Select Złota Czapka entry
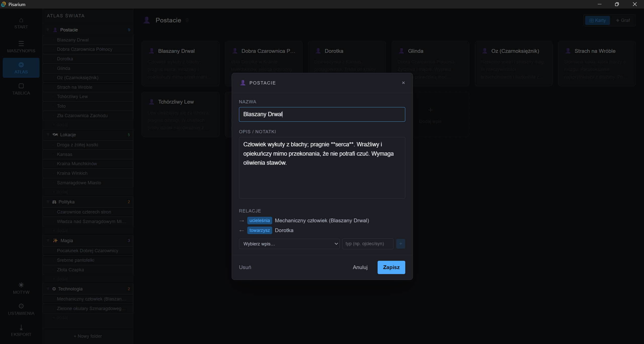Viewport: 644px width, 344px height. [x=88, y=270]
